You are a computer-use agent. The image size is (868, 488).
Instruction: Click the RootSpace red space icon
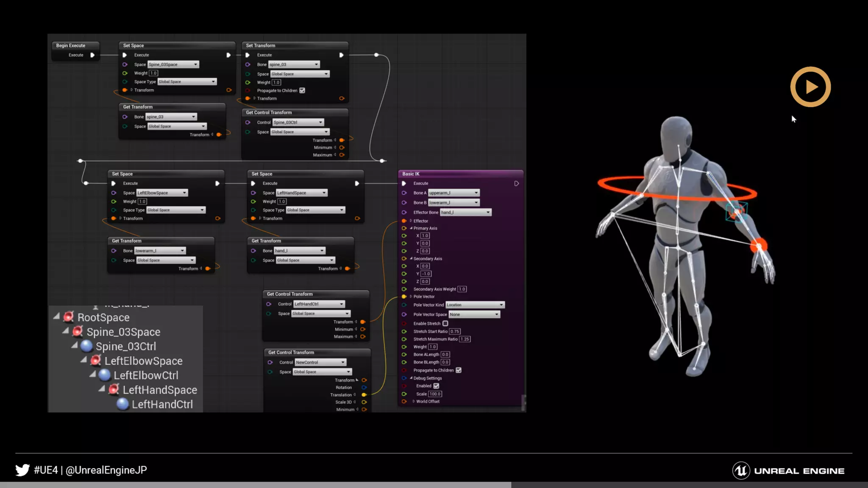pyautogui.click(x=69, y=317)
